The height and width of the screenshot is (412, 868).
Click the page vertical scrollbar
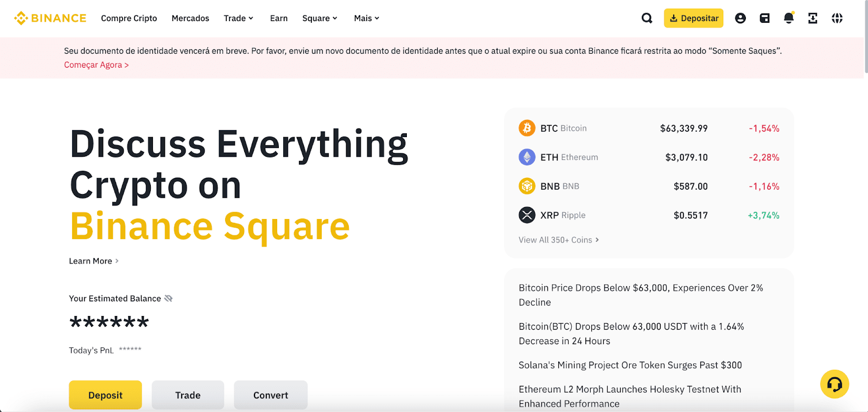click(x=866, y=38)
